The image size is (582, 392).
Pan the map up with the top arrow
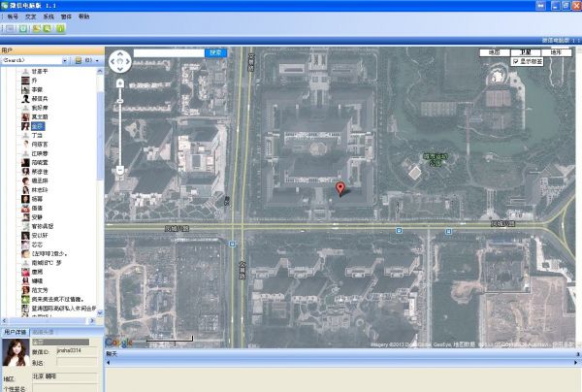coord(120,53)
